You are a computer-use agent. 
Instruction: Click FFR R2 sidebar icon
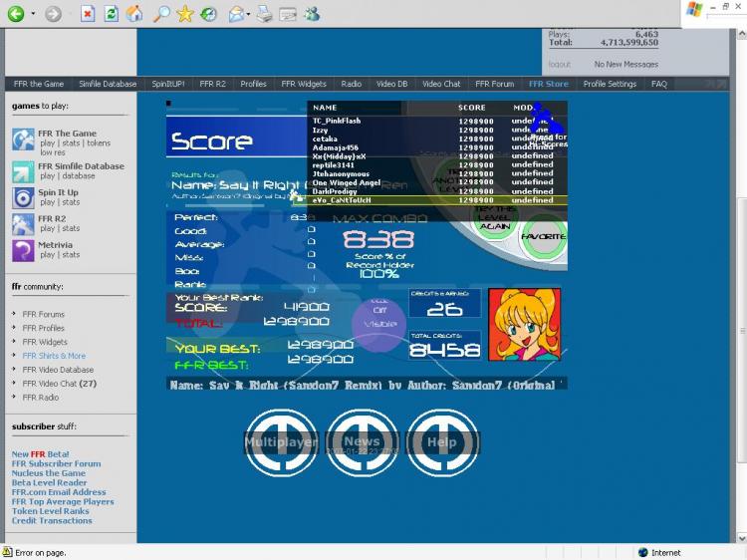[23, 224]
